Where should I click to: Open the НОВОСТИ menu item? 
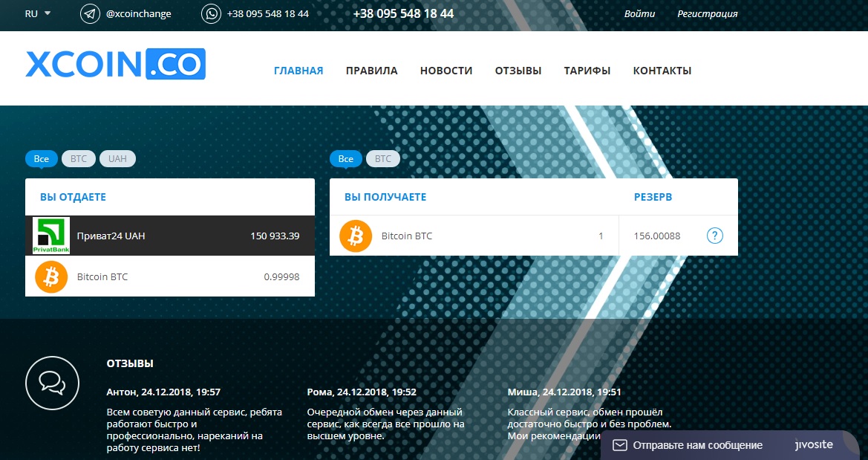click(446, 71)
